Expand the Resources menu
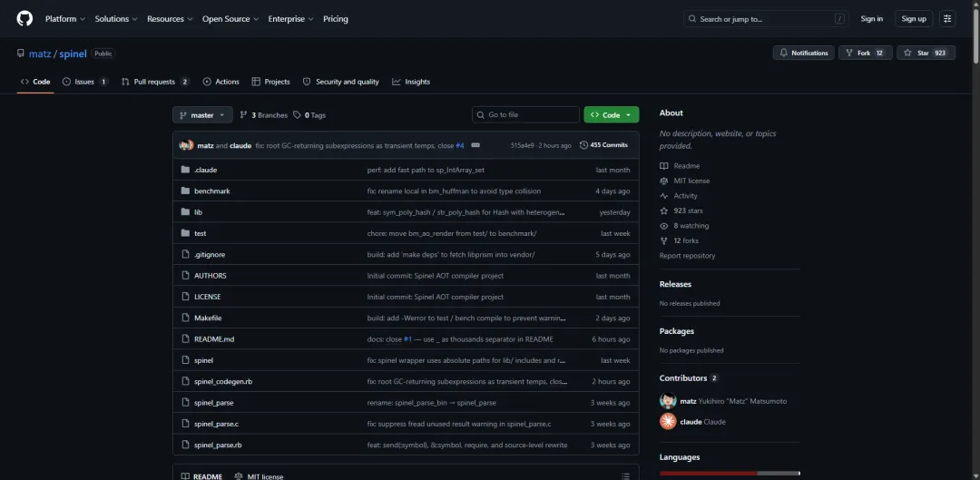The image size is (980, 480). [170, 19]
